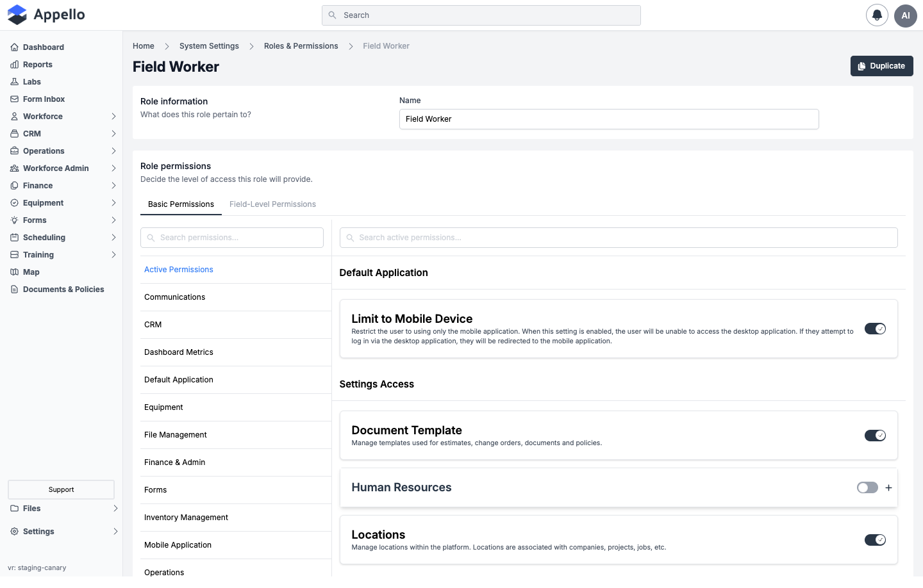Viewport: 923px width, 588px height.
Task: Click the Finance coins icon
Action: click(x=14, y=186)
